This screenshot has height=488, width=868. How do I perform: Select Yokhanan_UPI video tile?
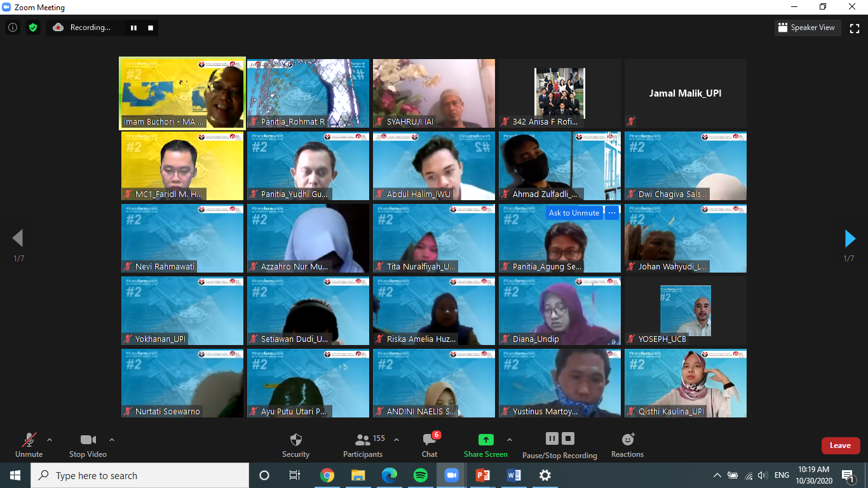point(182,311)
